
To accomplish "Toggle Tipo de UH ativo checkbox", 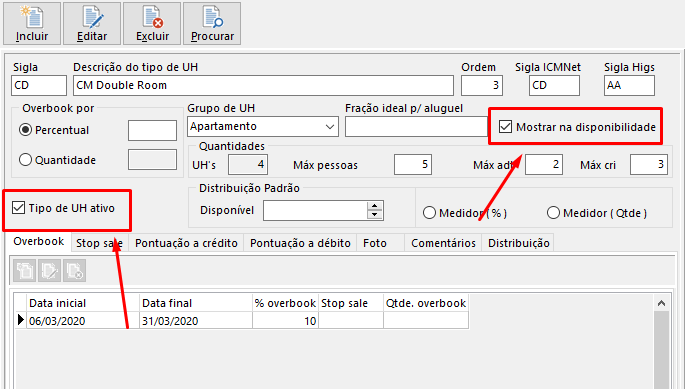I will [18, 208].
